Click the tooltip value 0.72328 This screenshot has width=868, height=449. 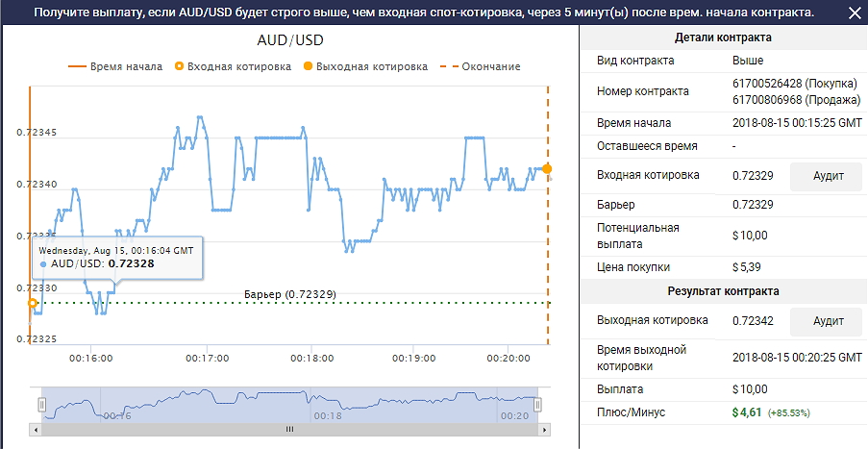131,263
